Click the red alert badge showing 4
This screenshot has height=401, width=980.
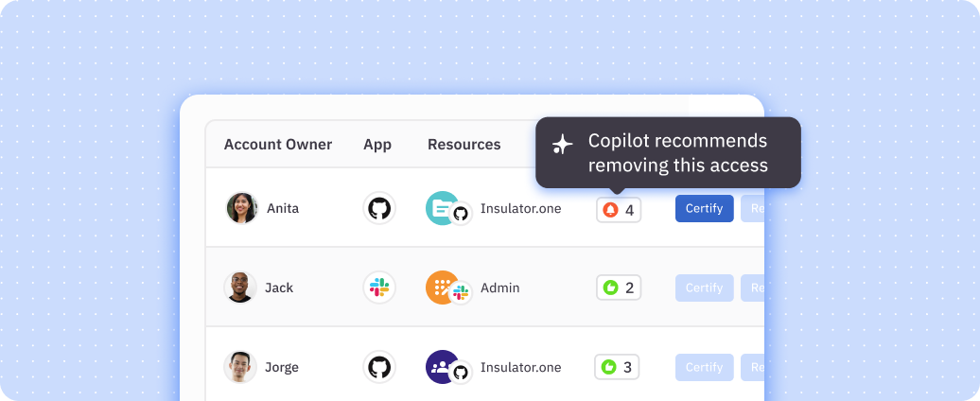click(619, 209)
